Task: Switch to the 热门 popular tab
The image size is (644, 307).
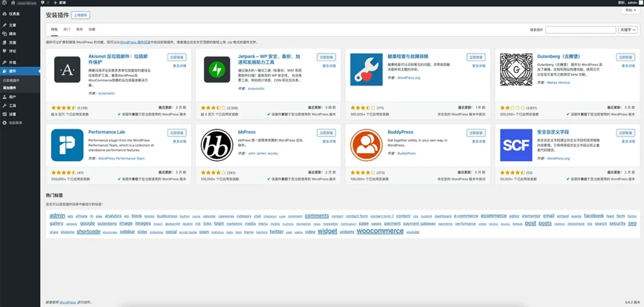Action: click(67, 30)
